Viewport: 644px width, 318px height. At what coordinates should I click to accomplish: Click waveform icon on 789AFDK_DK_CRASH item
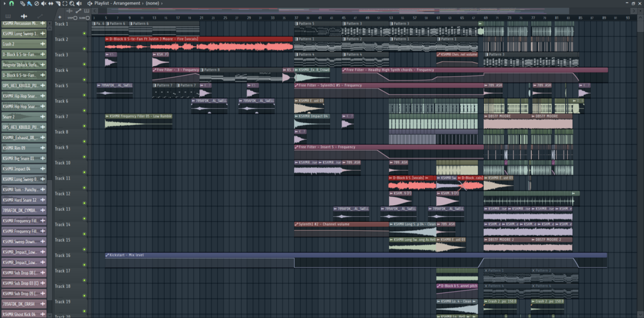click(x=43, y=304)
